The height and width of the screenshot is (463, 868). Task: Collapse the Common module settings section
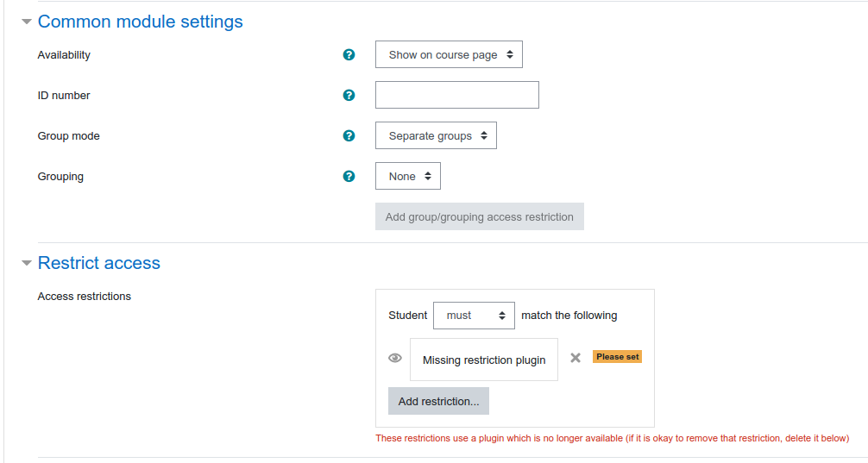[x=26, y=22]
